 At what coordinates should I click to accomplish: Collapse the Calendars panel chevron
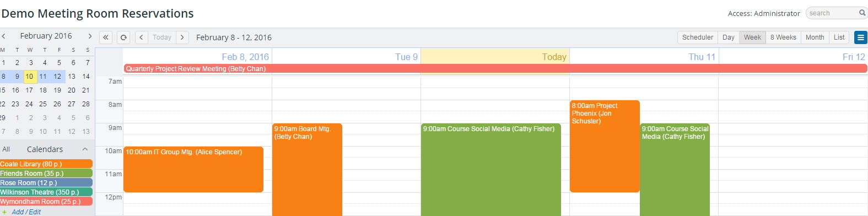(x=85, y=149)
